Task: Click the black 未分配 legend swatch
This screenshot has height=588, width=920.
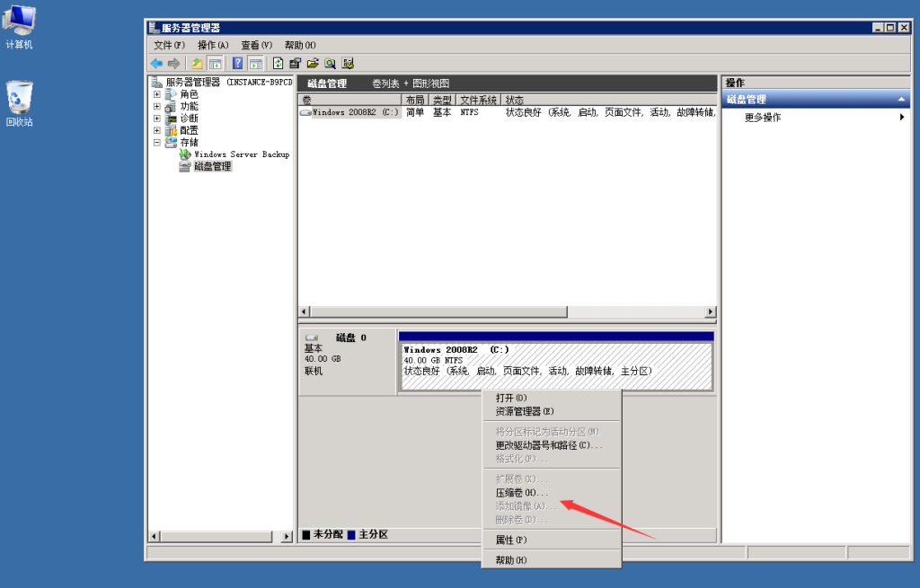Action: point(305,535)
